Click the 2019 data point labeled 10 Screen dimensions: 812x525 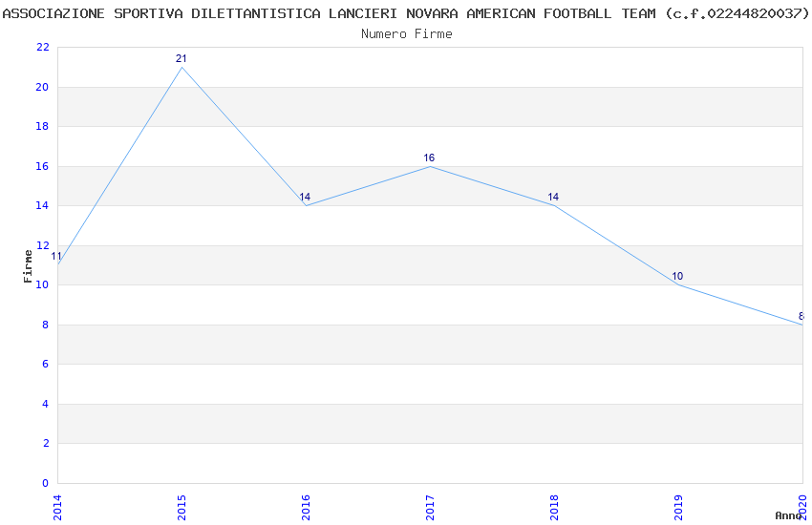(x=678, y=284)
